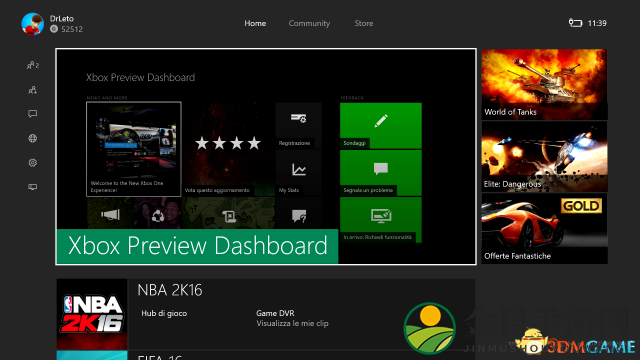
Task: Click the Xbox Preview Dashboard green banner
Action: point(198,246)
